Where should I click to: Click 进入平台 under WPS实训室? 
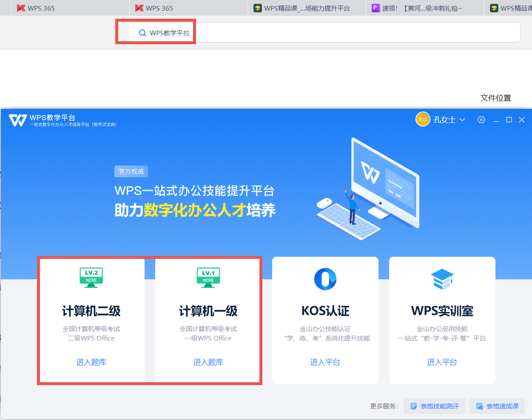(442, 362)
